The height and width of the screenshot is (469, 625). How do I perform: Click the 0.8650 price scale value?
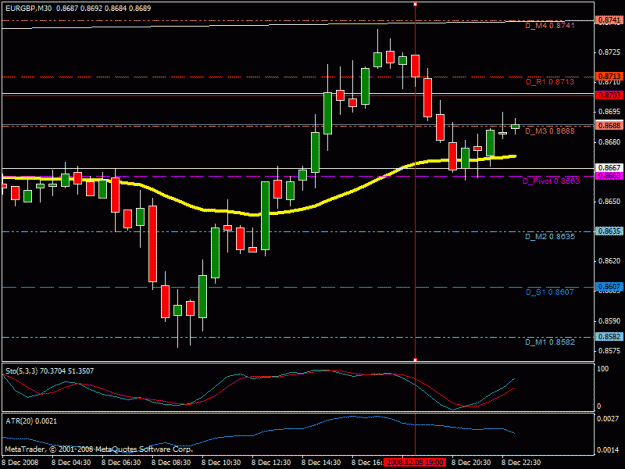(609, 202)
